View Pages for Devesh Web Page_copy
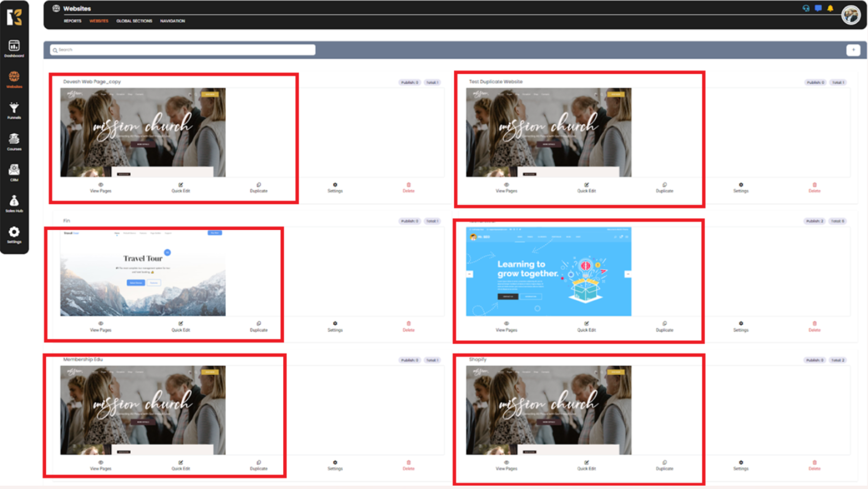This screenshot has width=868, height=489. click(x=100, y=187)
